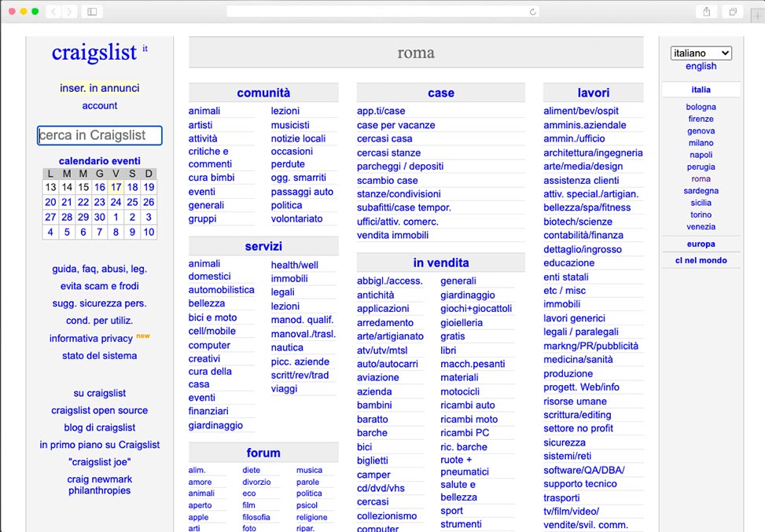This screenshot has width=765, height=532.
Task: Open musicisti under comunità
Action: tap(290, 125)
